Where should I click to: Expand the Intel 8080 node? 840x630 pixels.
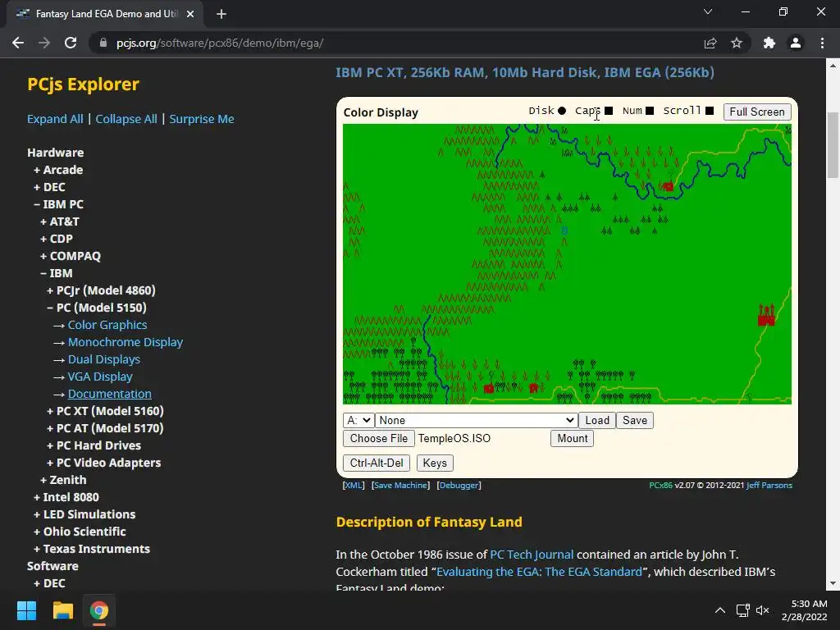click(66, 497)
